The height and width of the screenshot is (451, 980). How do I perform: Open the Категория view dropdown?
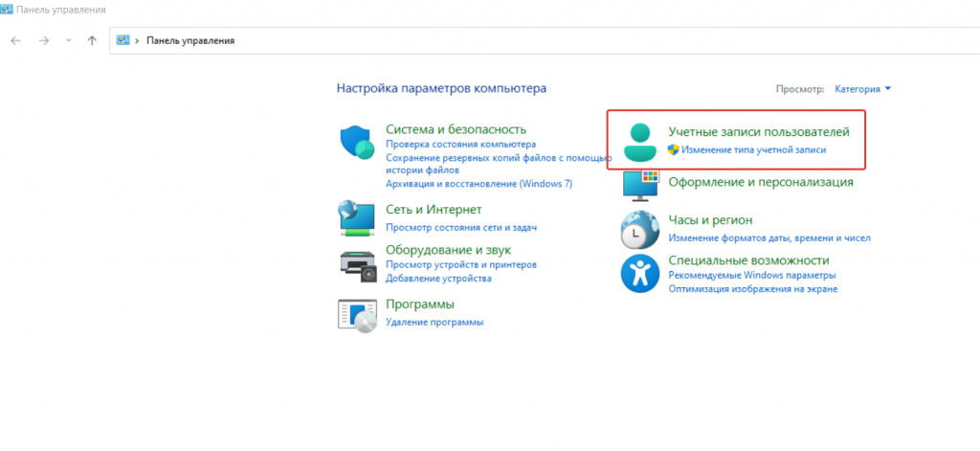(862, 89)
